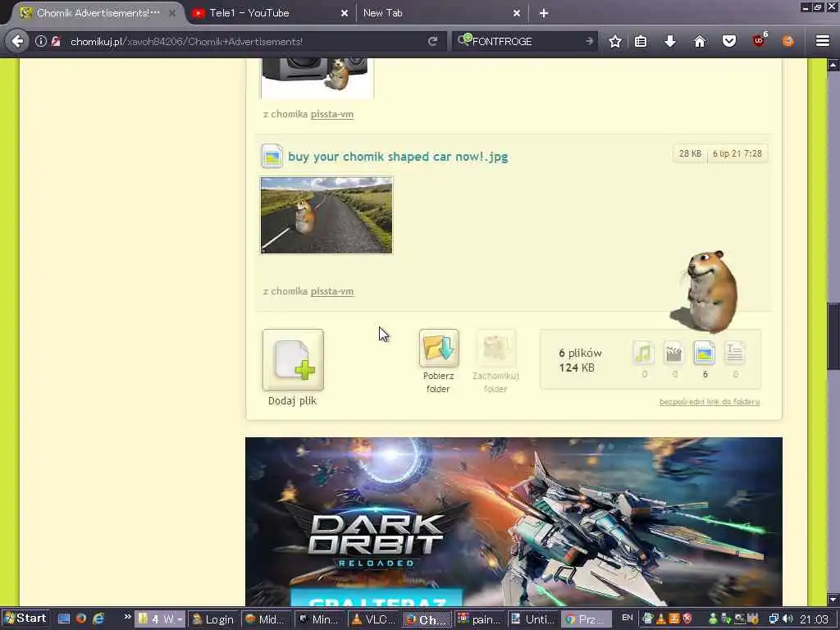Click the volume speaker tray icon
Image resolution: width=840 pixels, height=630 pixels.
(787, 619)
